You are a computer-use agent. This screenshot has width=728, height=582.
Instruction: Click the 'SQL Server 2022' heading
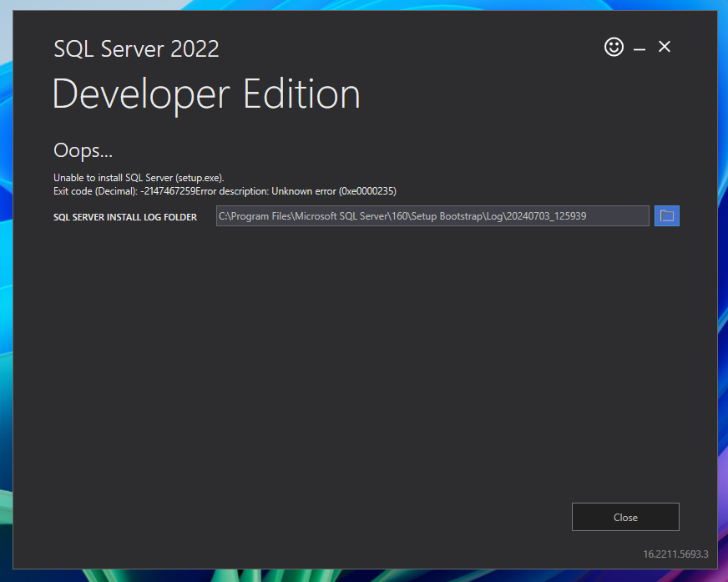[136, 48]
